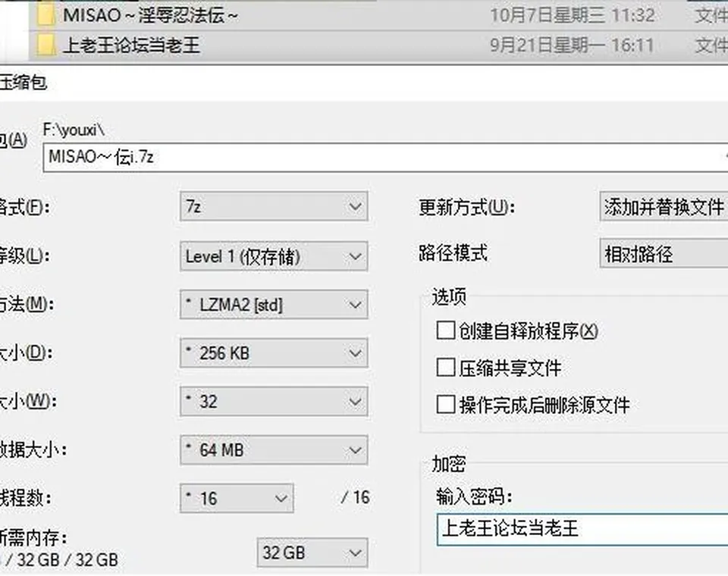Open the word size dropdown showing 32
The width and height of the screenshot is (728, 576).
(274, 402)
